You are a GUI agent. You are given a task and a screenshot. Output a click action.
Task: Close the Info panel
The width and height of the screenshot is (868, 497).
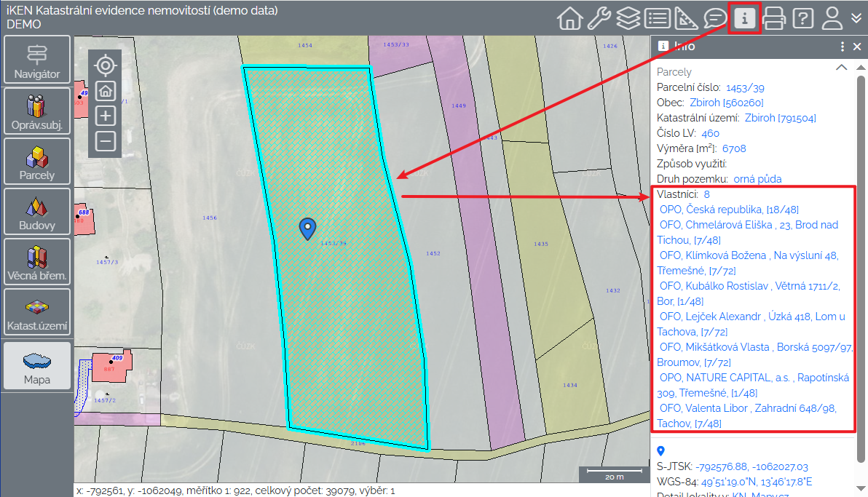click(x=857, y=47)
